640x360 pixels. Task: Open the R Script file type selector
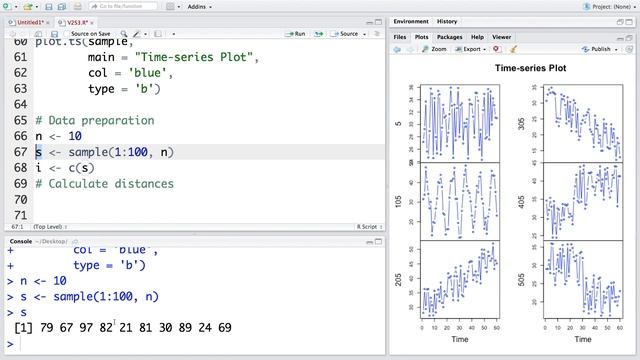(x=369, y=227)
